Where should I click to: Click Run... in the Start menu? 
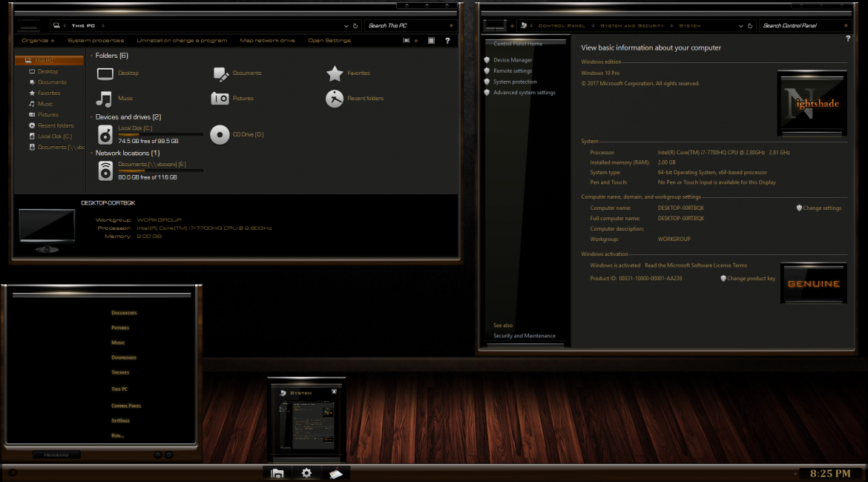click(117, 436)
